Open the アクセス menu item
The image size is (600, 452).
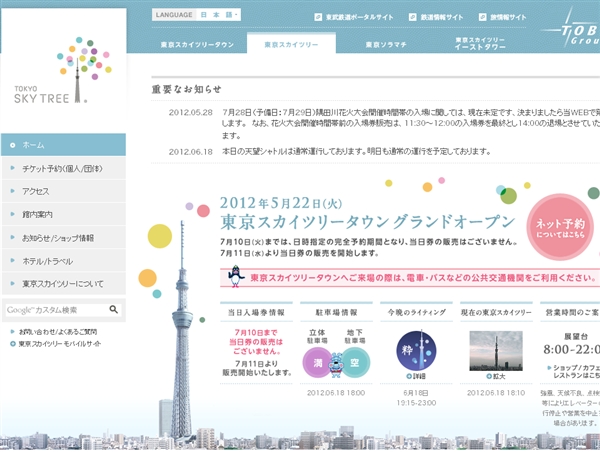(64, 191)
